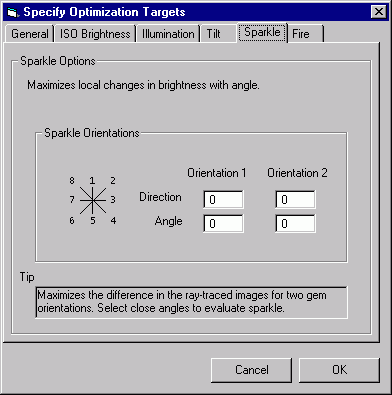Image resolution: width=392 pixels, height=395 pixels.
Task: Click direction number 3 on compass diagram
Action: 113,200
